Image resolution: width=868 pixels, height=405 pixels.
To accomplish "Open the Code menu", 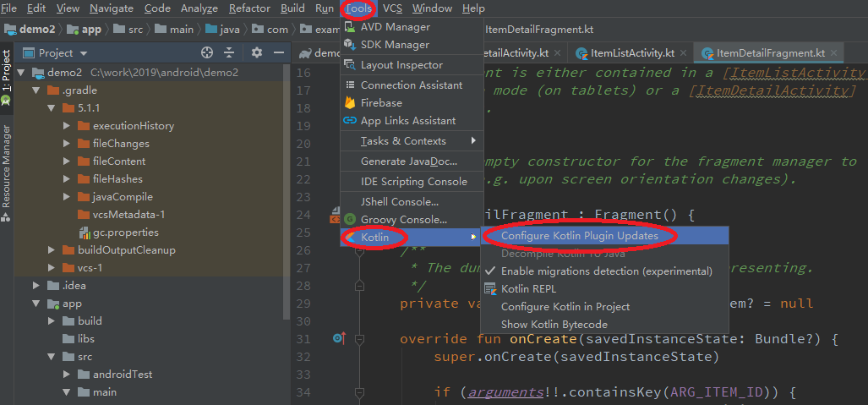I will pyautogui.click(x=157, y=8).
